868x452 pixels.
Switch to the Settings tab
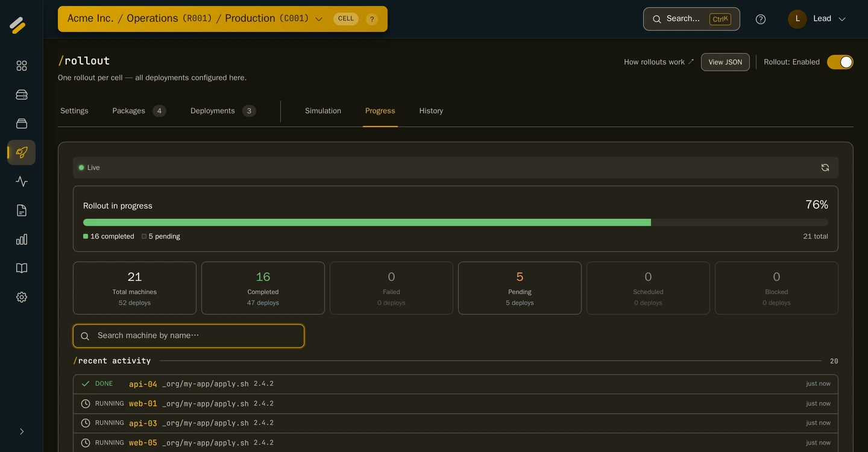click(74, 111)
